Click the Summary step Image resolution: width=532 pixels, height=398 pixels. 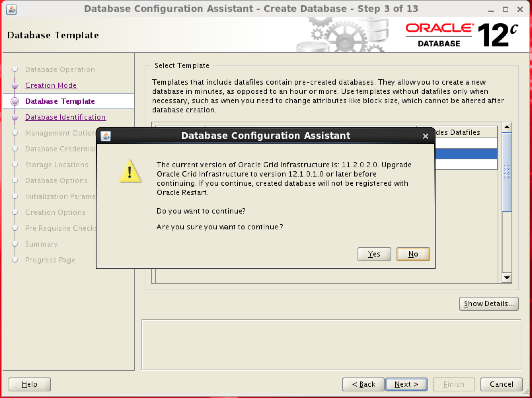[41, 244]
